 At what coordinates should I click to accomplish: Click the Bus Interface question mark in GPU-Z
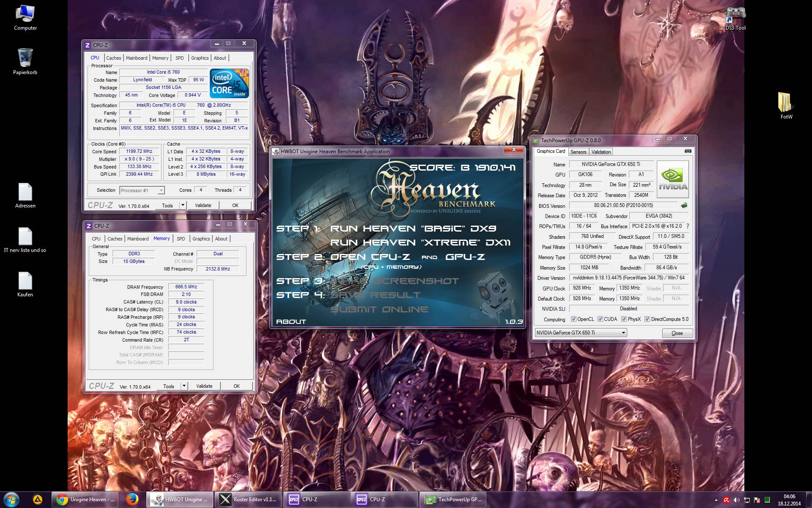click(688, 226)
